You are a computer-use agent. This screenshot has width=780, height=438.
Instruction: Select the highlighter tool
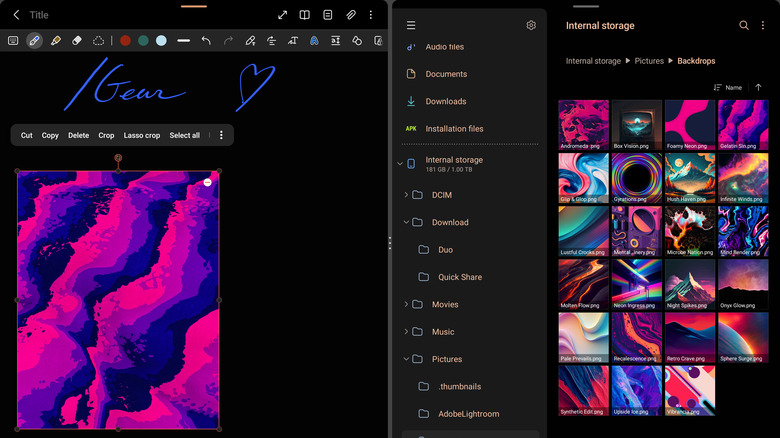pyautogui.click(x=56, y=41)
